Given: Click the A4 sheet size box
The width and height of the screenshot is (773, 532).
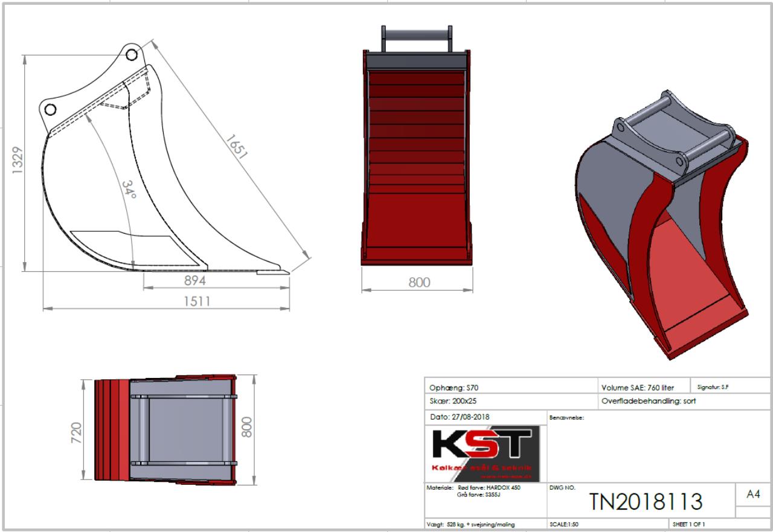Looking at the screenshot, I should coord(752,495).
